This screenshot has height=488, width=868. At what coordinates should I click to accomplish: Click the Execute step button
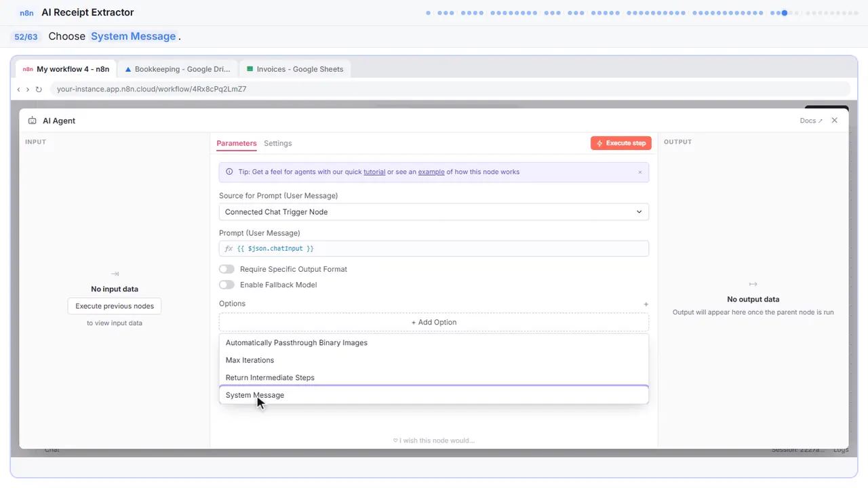621,143
